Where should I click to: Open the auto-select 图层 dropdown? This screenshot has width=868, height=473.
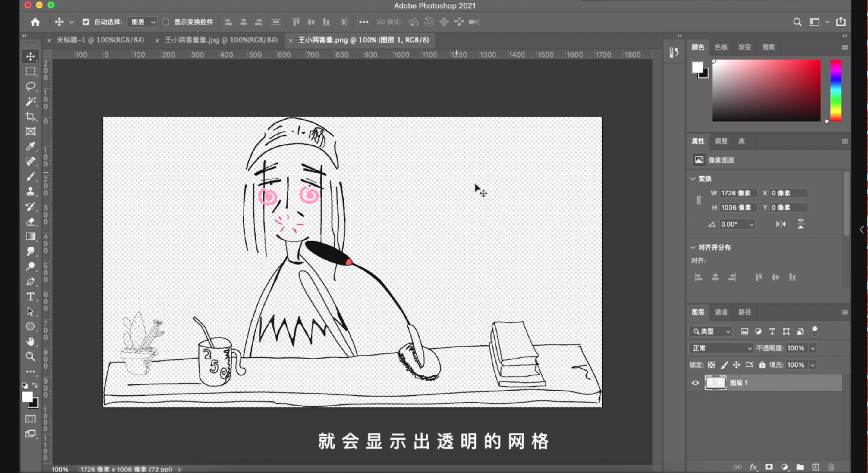142,22
